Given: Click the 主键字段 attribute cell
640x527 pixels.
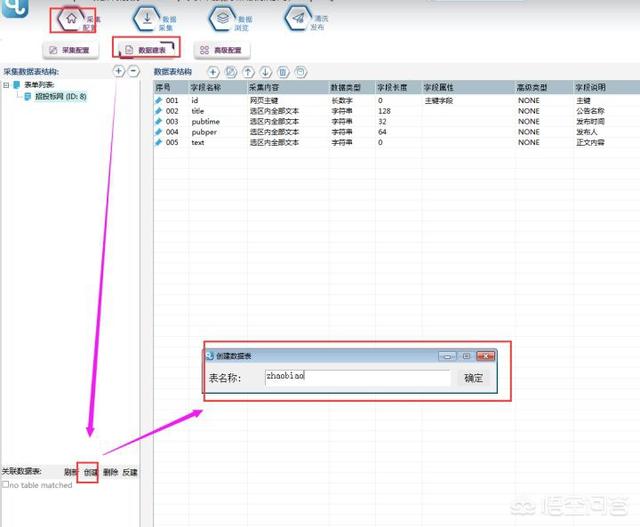Looking at the screenshot, I should (x=439, y=100).
